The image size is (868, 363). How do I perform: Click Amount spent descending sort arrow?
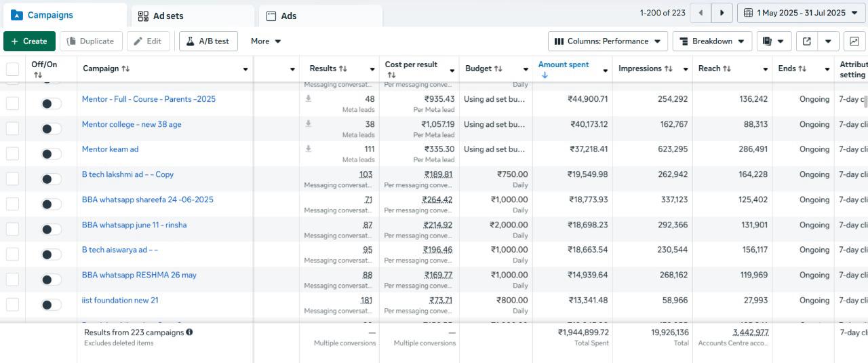(545, 75)
